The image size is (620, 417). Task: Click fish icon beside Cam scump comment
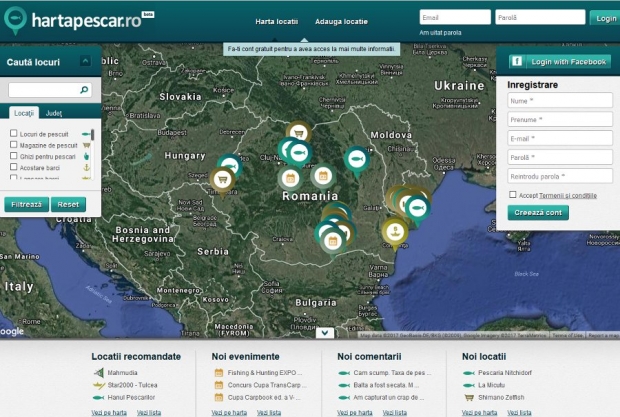click(x=344, y=373)
